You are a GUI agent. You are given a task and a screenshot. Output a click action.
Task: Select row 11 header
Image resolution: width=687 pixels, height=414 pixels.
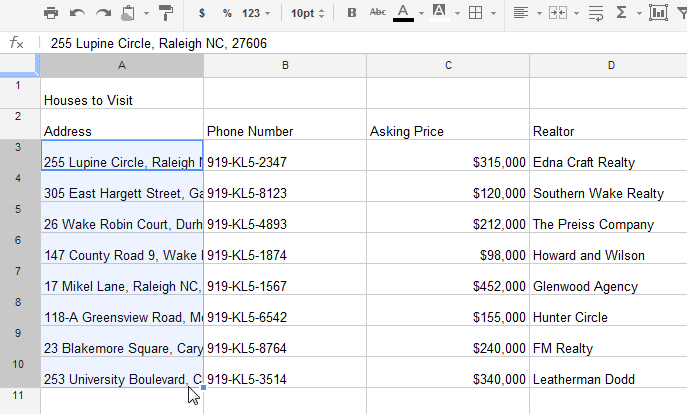20,401
